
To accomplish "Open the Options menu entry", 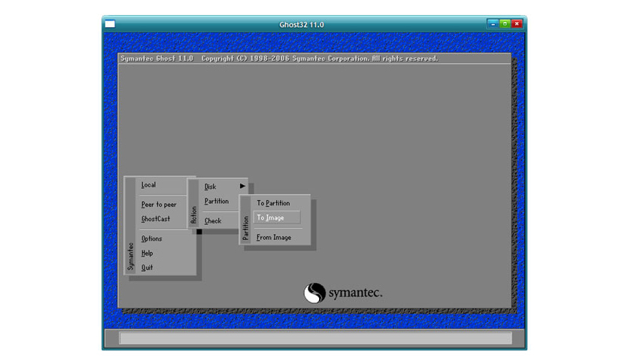I will (x=152, y=238).
